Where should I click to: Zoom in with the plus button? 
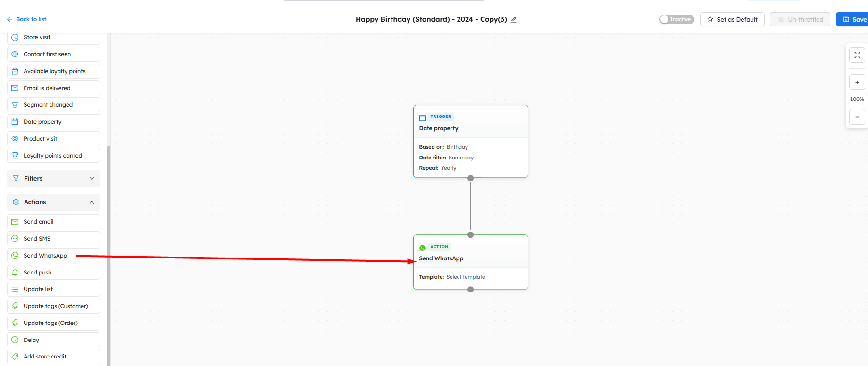(857, 83)
